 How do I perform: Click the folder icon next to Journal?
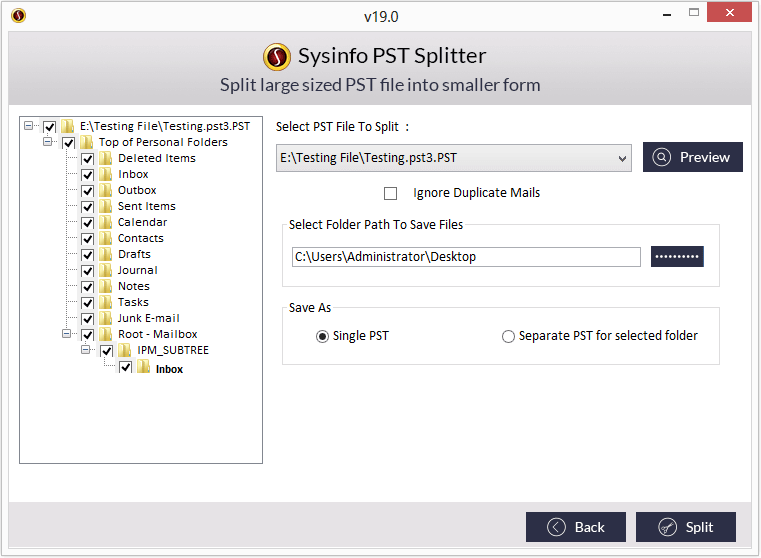[105, 270]
